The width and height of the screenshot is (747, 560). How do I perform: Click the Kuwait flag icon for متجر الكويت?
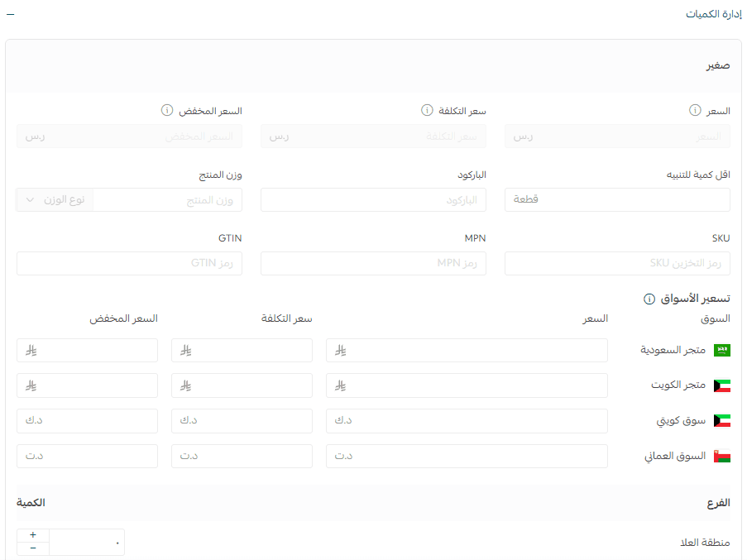pos(722,385)
